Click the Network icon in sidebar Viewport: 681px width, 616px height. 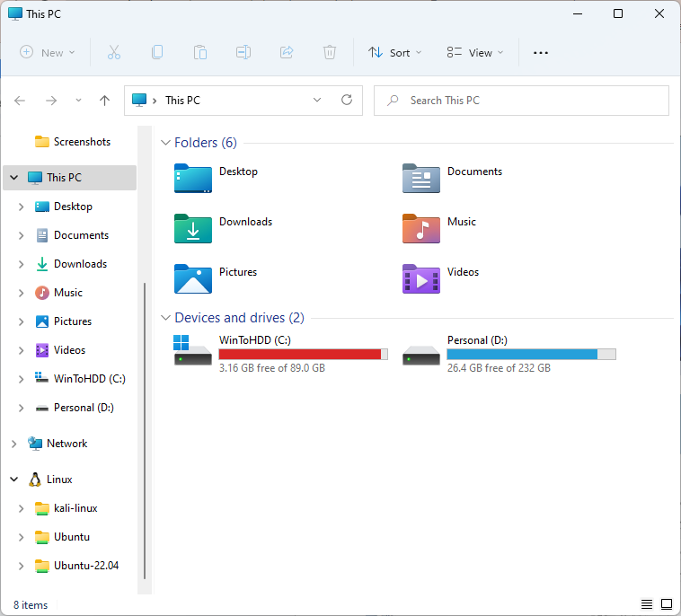35,444
